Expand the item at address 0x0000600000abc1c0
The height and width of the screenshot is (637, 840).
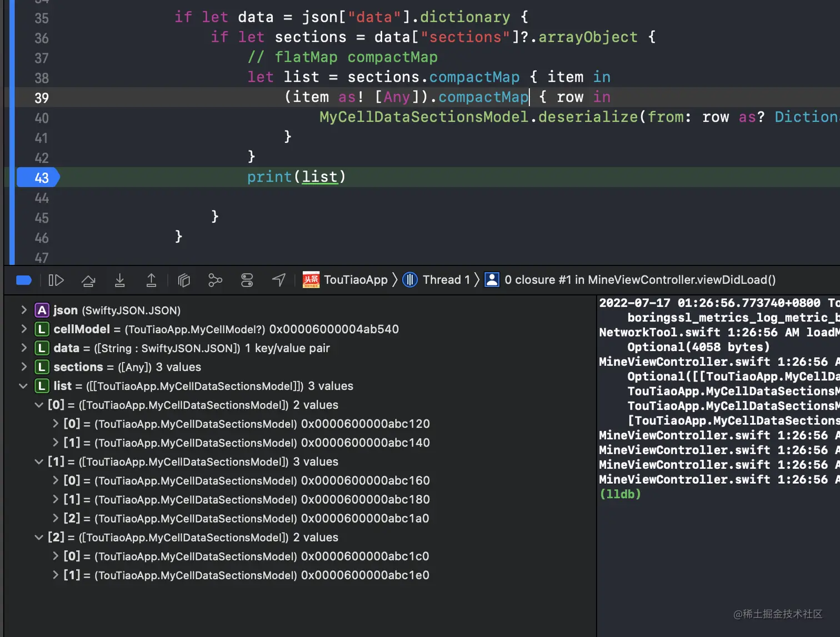[x=56, y=556]
